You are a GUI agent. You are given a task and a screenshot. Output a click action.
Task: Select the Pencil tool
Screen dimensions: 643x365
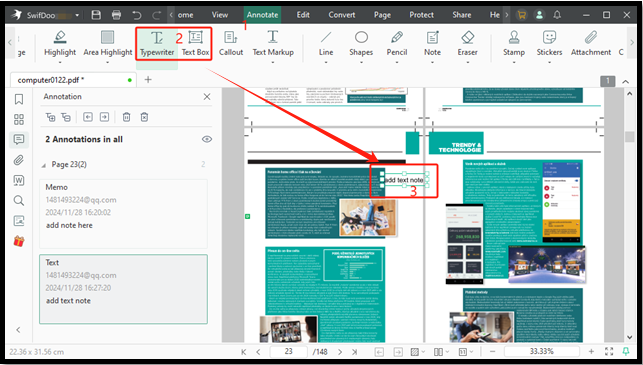click(397, 43)
